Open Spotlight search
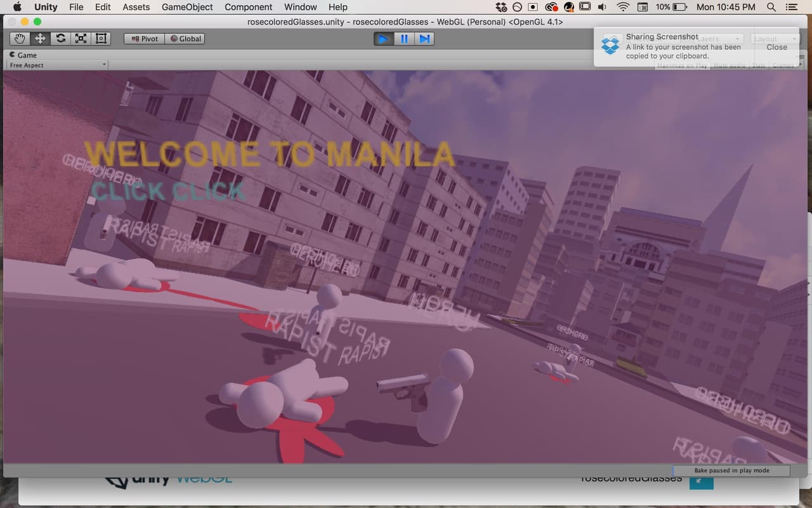Viewport: 812px width, 508px height. tap(771, 7)
